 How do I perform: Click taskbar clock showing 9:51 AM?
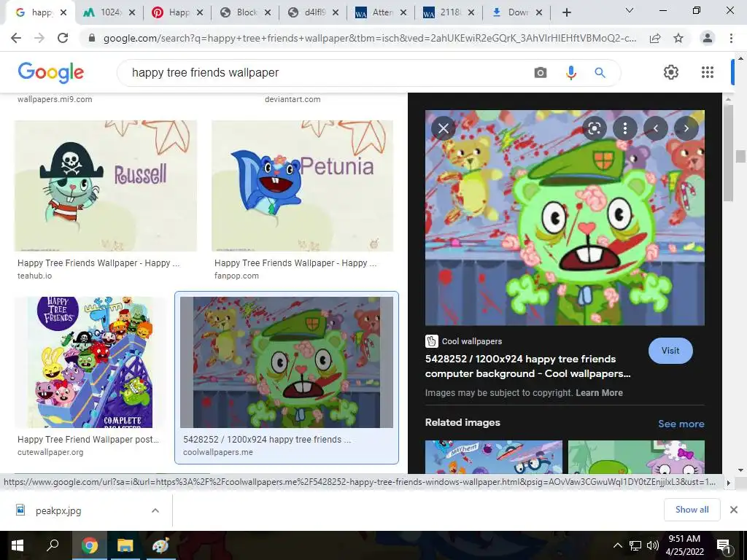point(684,545)
